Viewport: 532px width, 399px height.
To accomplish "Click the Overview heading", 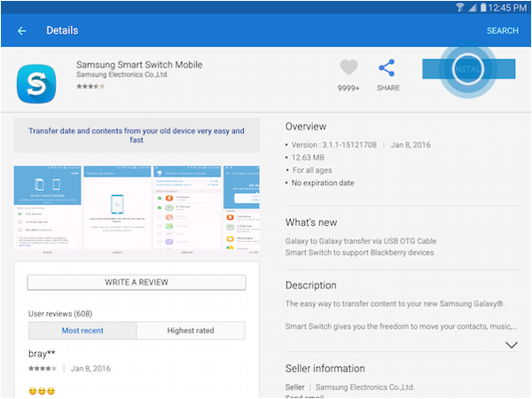I will 306,127.
